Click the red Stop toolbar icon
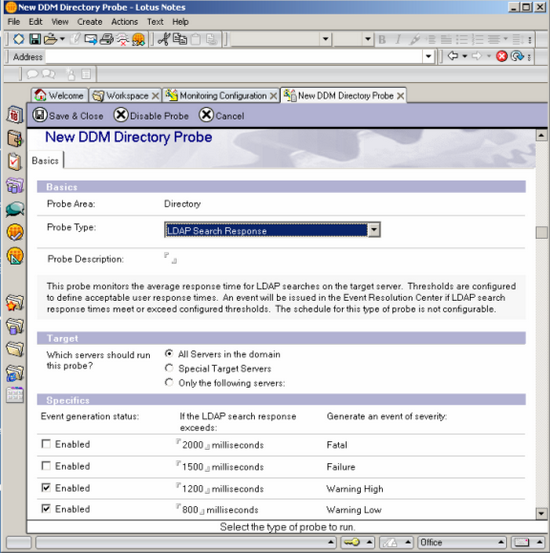The width and height of the screenshot is (550, 553). tap(502, 56)
